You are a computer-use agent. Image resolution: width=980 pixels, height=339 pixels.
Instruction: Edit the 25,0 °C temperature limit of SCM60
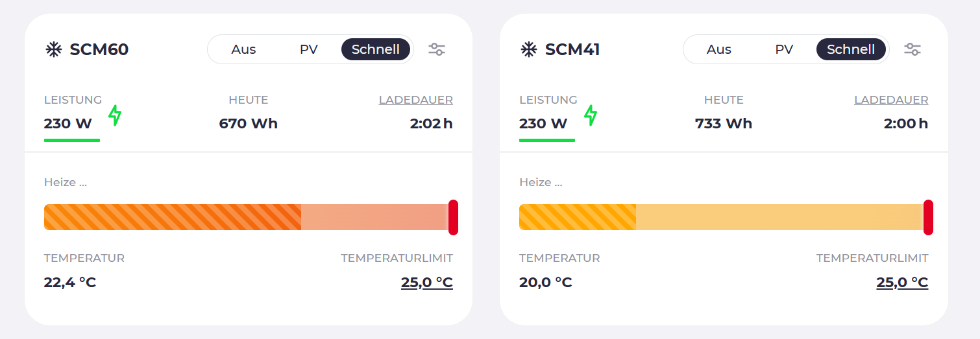click(427, 283)
